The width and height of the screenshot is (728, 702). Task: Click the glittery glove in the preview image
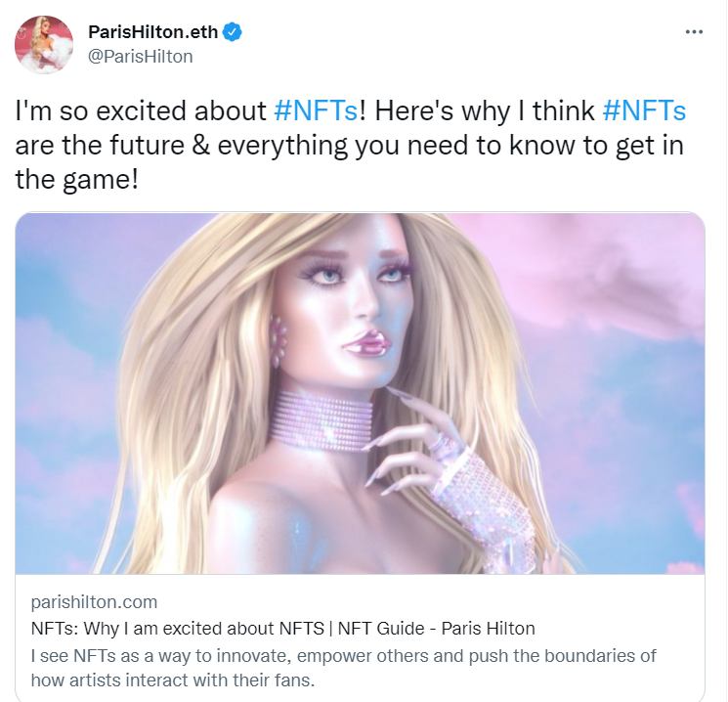coord(483,502)
